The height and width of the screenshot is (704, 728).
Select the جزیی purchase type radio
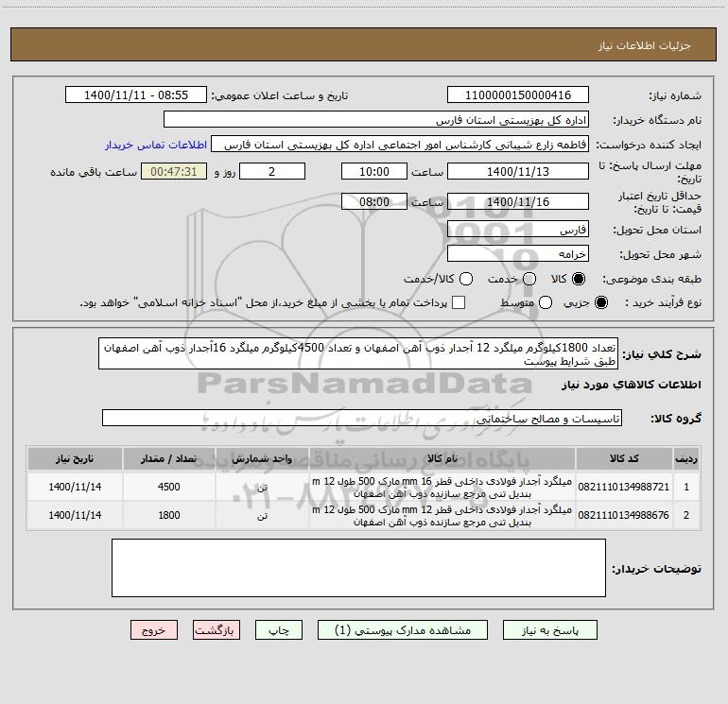pyautogui.click(x=600, y=302)
